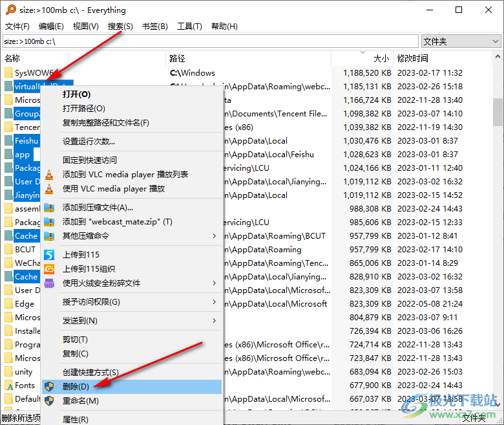The width and height of the screenshot is (504, 425).
Task: Choose 剪切(T) from the context menu
Action: point(132,340)
